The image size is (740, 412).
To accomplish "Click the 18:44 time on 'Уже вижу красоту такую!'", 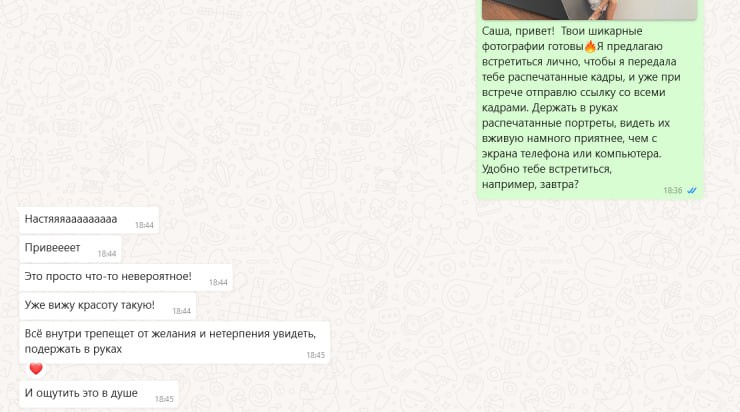I will click(181, 311).
